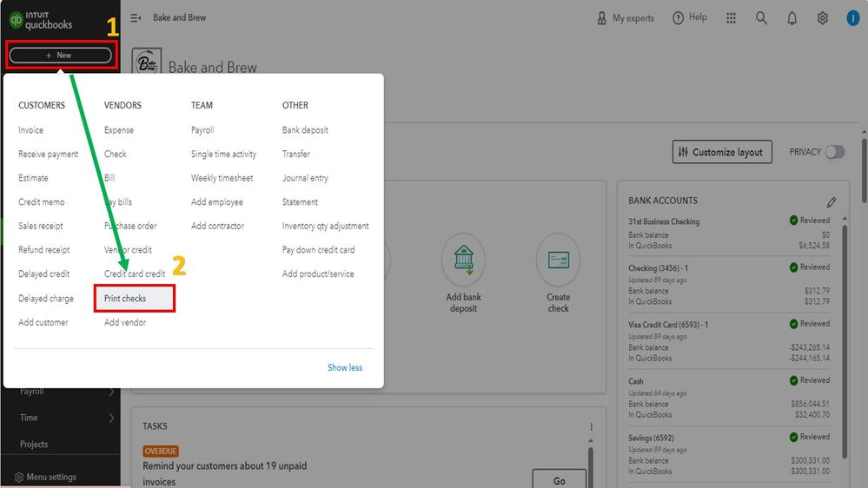The height and width of the screenshot is (488, 868).
Task: Click the Add bank deposit icon
Action: click(x=463, y=260)
